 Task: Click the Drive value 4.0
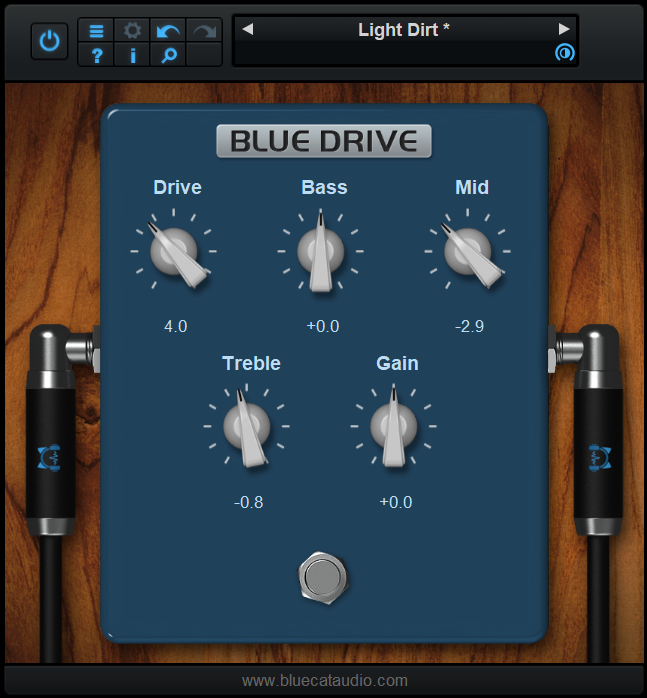[x=175, y=326]
